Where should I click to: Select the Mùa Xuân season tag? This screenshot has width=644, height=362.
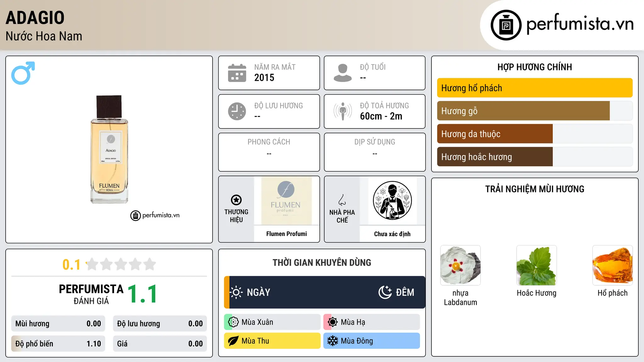point(272,322)
